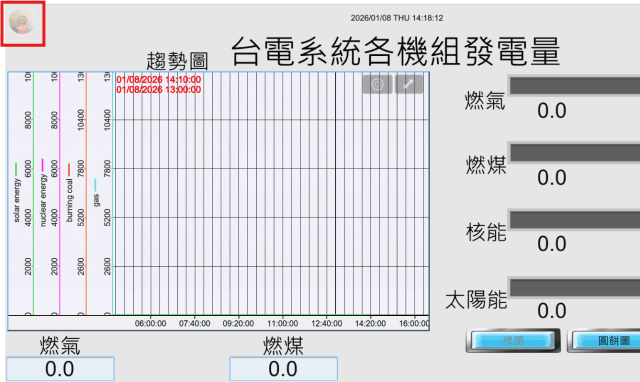Screen dimensions: 640x382
Task: Click the 核能 label beside gauge
Action: coord(486,233)
